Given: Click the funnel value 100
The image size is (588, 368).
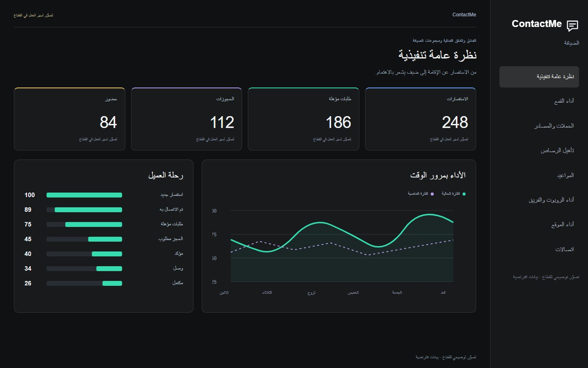Looking at the screenshot, I should tap(29, 195).
